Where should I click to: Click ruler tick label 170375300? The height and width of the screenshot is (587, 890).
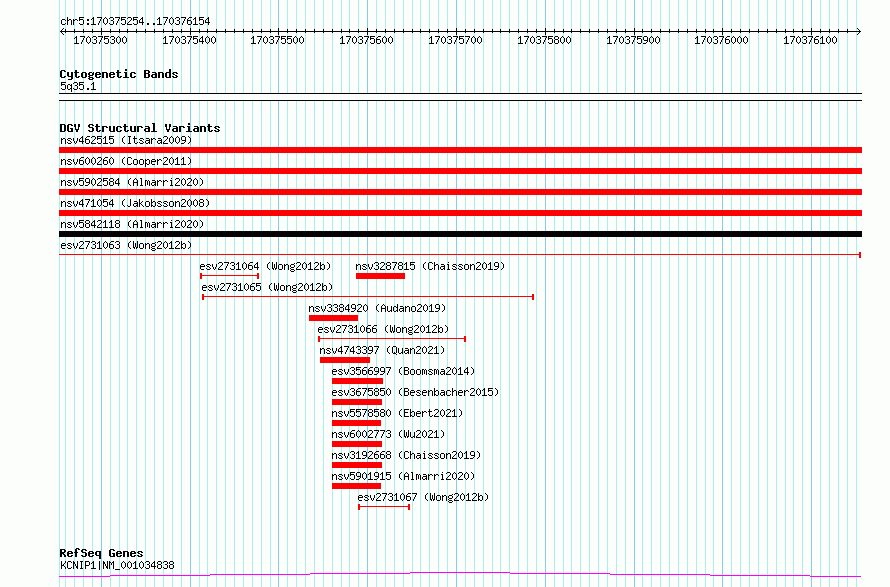point(100,40)
